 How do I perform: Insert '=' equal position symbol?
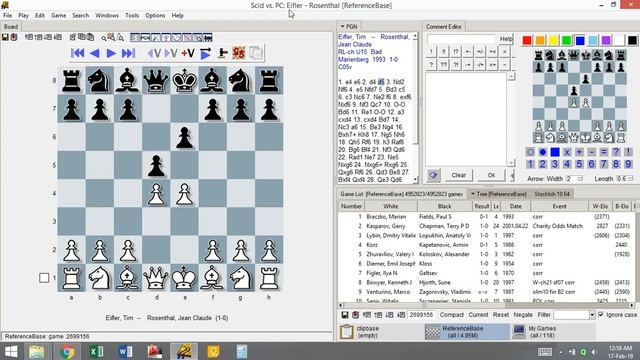click(504, 52)
